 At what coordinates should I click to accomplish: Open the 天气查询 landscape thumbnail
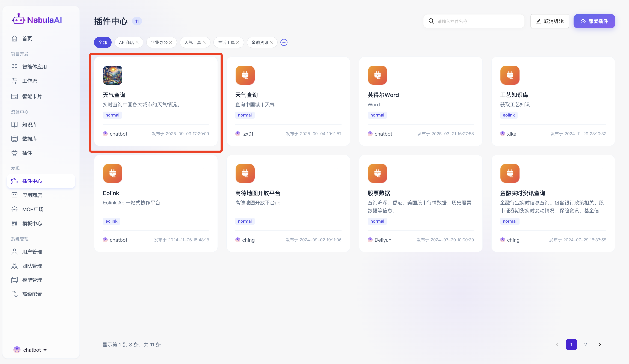pyautogui.click(x=112, y=75)
